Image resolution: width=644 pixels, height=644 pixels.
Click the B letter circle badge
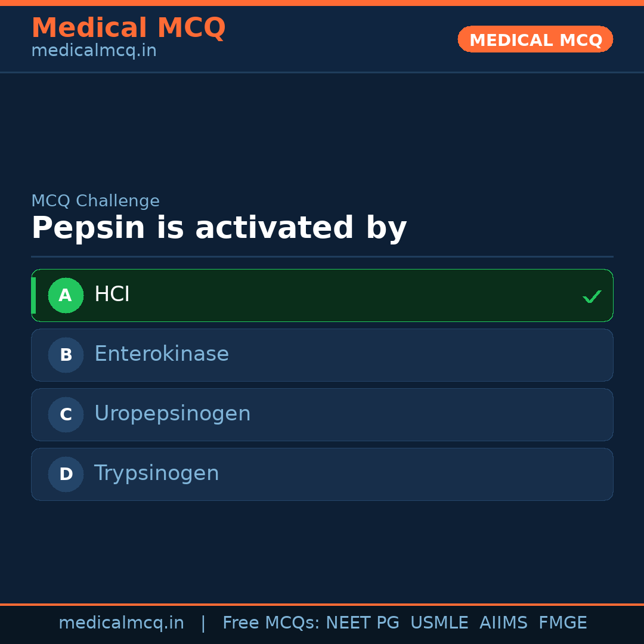pyautogui.click(x=66, y=355)
